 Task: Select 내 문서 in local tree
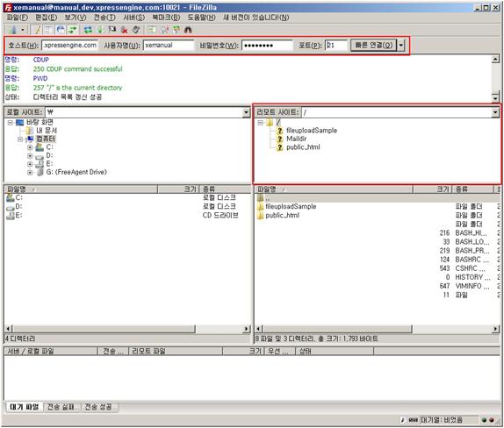click(x=47, y=131)
